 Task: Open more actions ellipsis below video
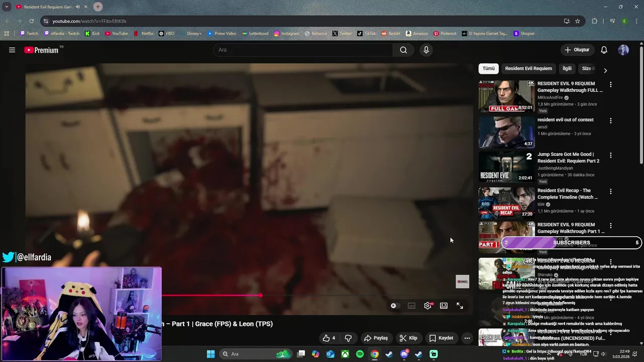(467, 338)
